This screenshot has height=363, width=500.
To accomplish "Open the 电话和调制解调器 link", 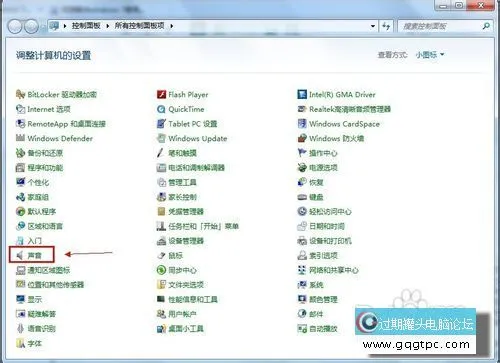I will (x=196, y=167).
